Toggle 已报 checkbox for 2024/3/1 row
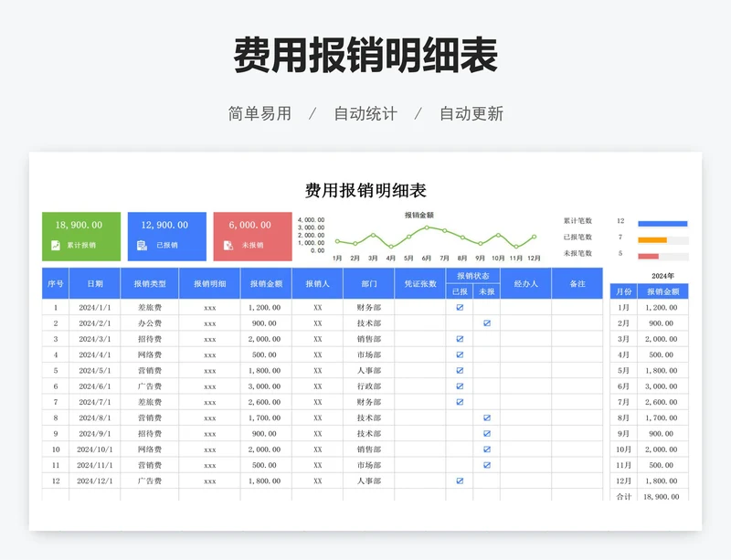731x560 pixels. 460,339
